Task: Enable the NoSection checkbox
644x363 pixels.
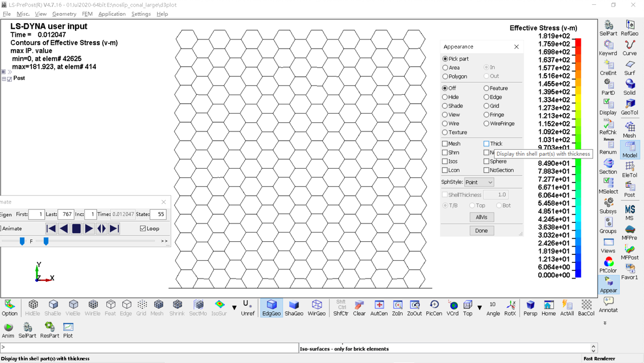Action: tap(486, 170)
